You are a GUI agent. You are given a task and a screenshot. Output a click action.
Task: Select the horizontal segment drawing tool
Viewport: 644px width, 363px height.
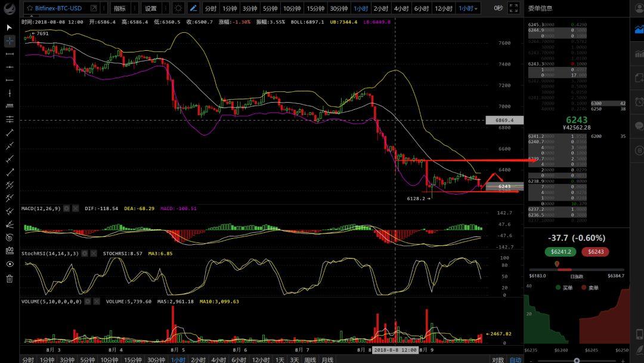(10, 54)
